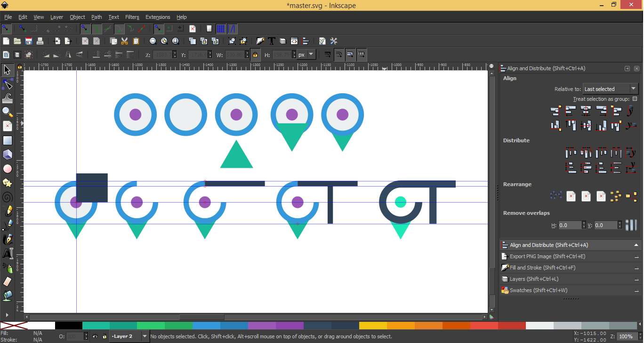Open the XML editor from the toolbar
644x343 pixels.
coord(294,41)
